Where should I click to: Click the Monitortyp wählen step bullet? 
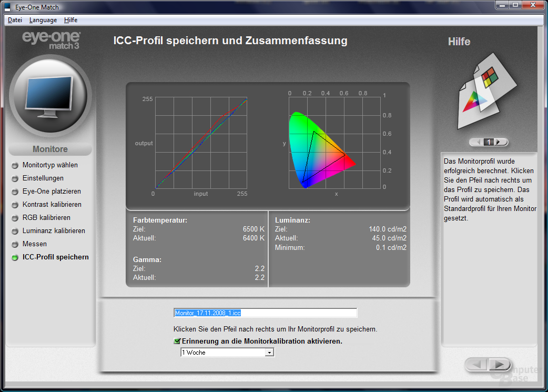[x=15, y=165]
